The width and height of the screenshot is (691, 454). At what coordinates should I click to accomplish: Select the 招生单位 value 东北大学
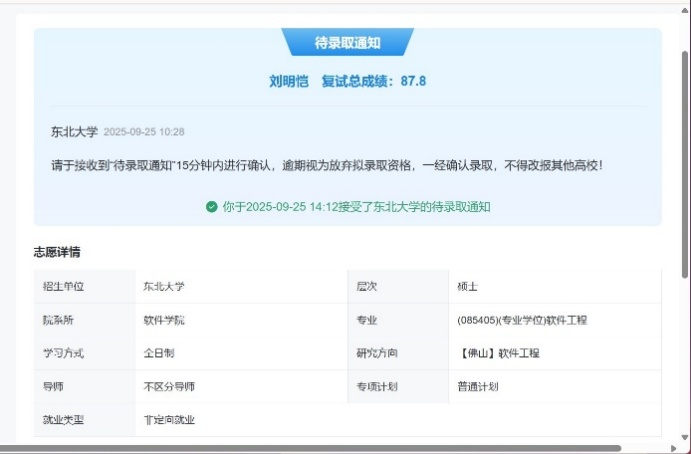click(164, 286)
